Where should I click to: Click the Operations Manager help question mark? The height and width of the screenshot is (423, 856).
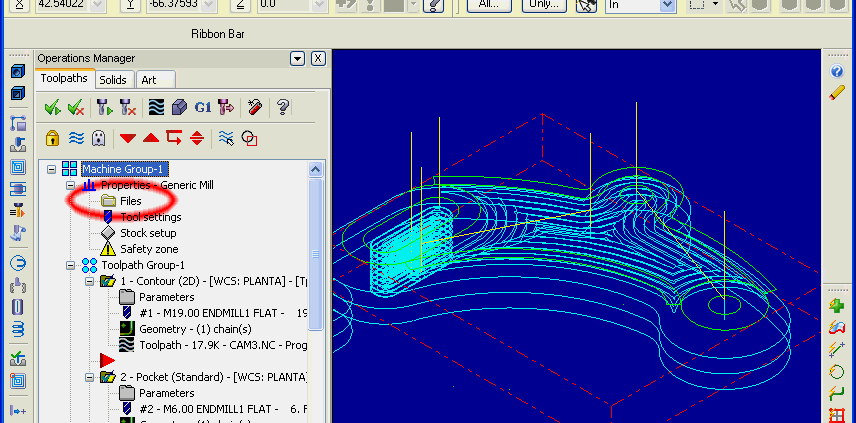pos(283,107)
